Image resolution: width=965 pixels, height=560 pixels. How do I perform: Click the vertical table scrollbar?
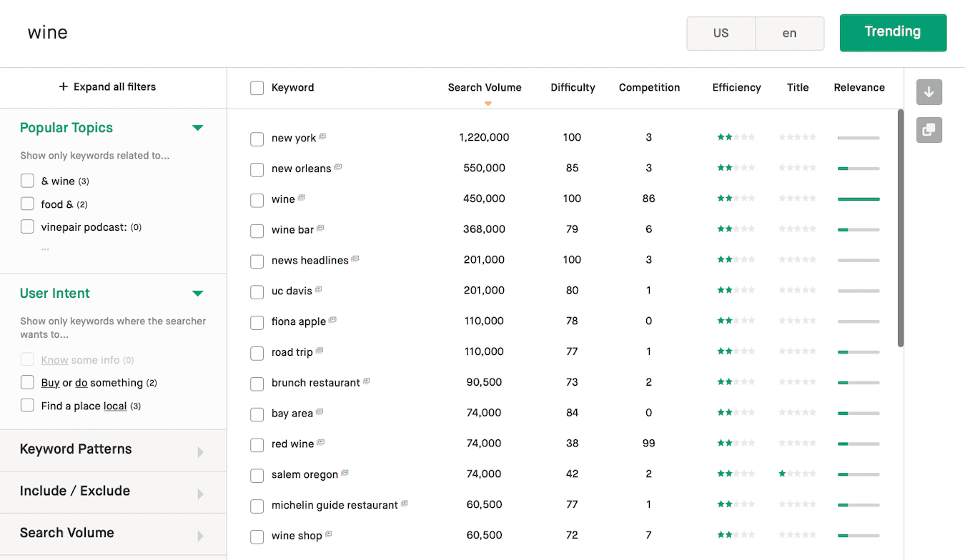click(900, 228)
